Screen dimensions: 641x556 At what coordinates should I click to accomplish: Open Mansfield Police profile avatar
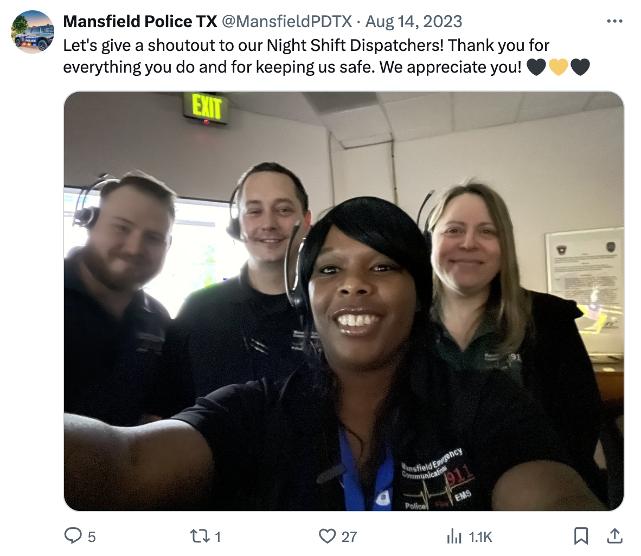pyautogui.click(x=32, y=32)
